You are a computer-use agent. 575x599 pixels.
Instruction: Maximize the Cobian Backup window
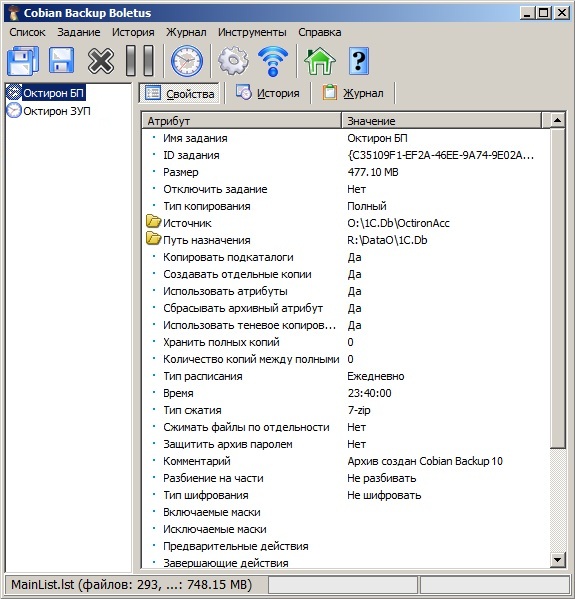[x=543, y=13]
